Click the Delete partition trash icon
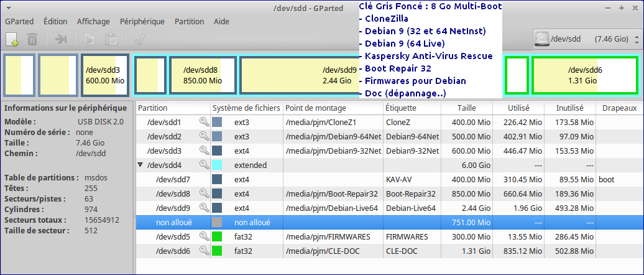Viewport: 644px width, 275px height. tap(33, 40)
